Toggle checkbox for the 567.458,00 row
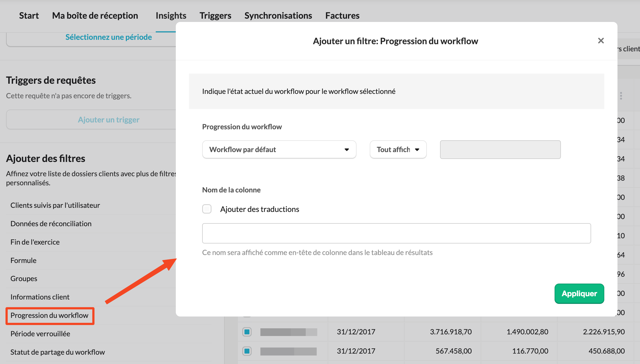The image size is (640, 364). pyautogui.click(x=247, y=351)
